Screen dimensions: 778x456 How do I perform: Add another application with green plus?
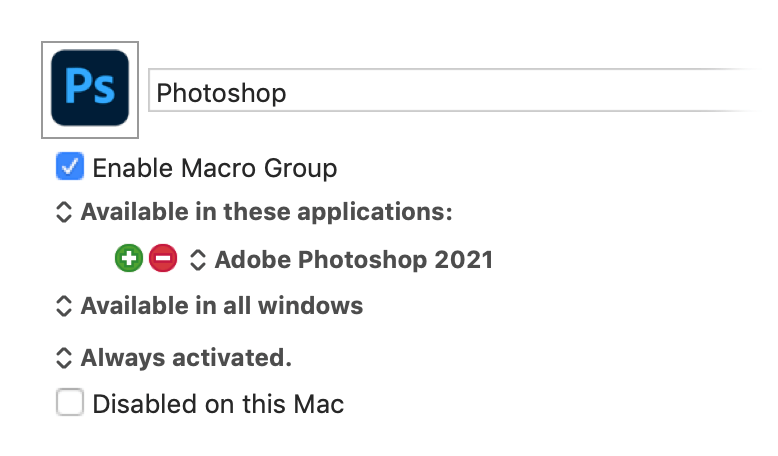129,259
